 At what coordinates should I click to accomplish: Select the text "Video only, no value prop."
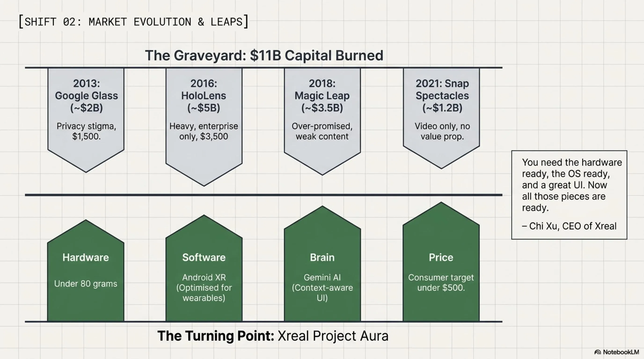pyautogui.click(x=442, y=131)
